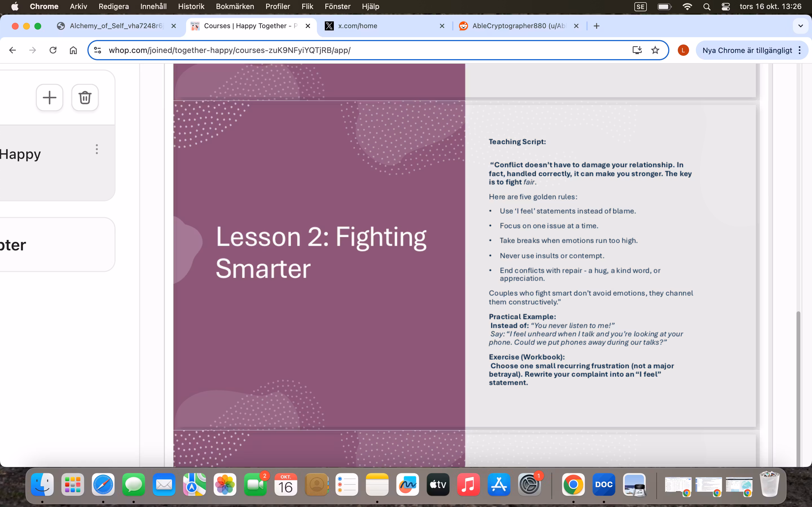This screenshot has width=812, height=507.
Task: Reload the current page
Action: (53, 50)
